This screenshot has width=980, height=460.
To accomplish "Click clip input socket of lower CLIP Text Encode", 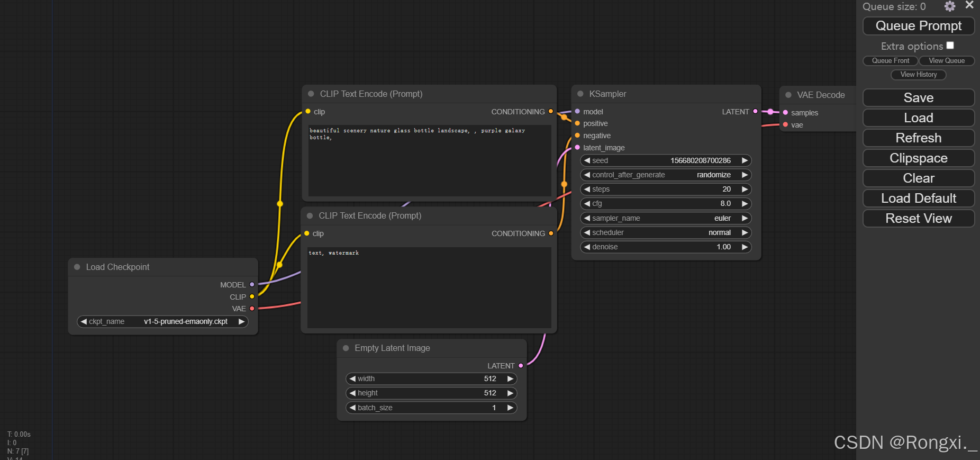I will [307, 233].
